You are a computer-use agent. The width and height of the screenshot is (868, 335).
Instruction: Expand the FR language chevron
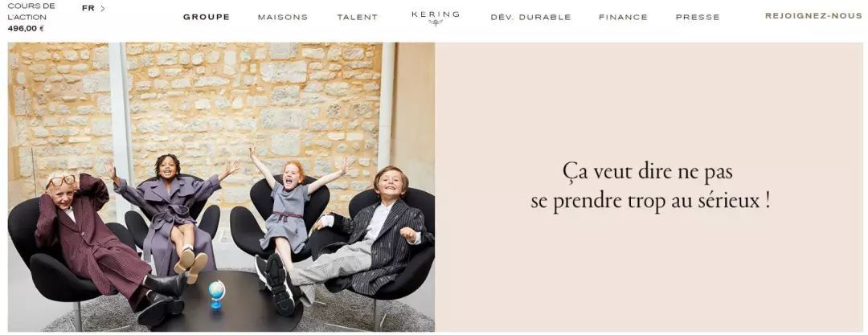(x=102, y=8)
